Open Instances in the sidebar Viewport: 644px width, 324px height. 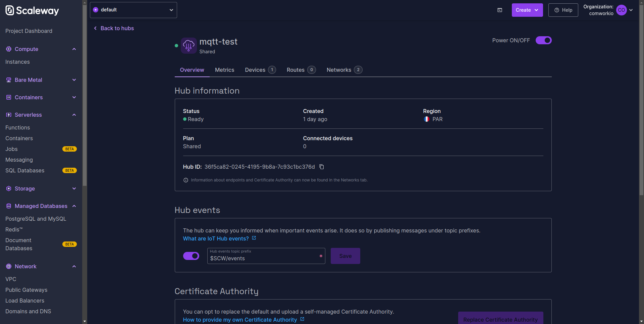(x=17, y=62)
